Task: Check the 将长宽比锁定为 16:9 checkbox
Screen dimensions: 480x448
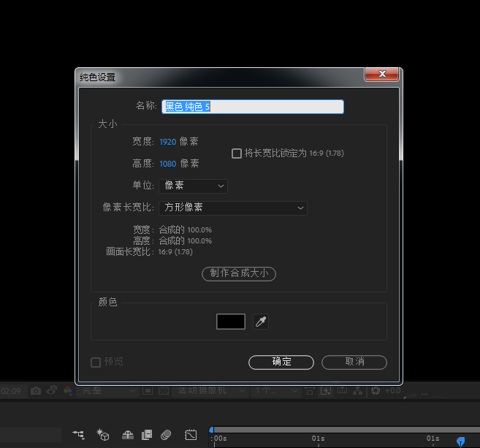Action: [236, 153]
